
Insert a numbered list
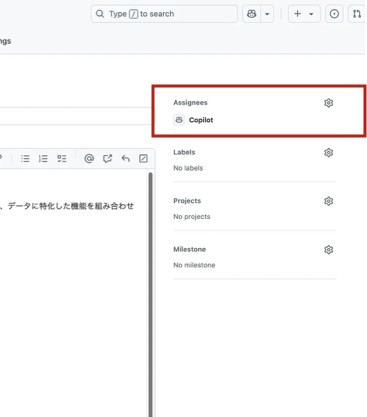[x=43, y=159]
